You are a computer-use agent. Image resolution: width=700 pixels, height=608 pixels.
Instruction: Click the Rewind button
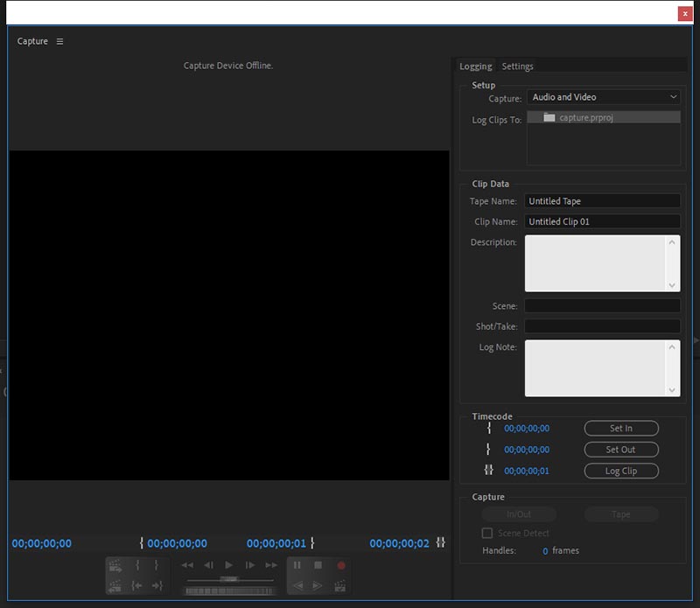pyautogui.click(x=187, y=566)
